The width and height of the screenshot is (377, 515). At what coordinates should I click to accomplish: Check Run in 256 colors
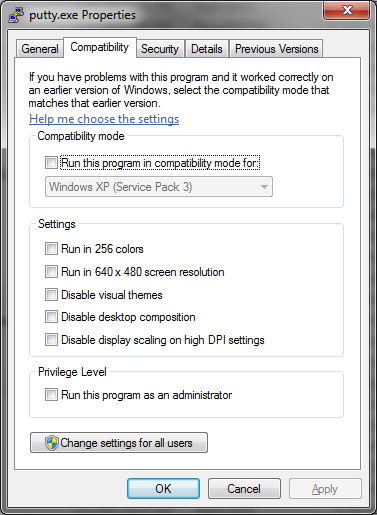pyautogui.click(x=51, y=249)
